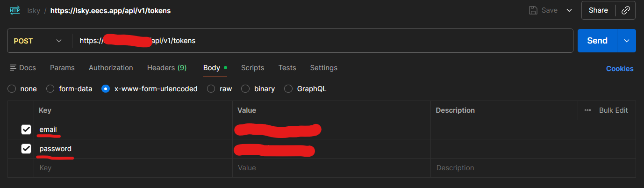Open the Docs panel icon
Image resolution: width=644 pixels, height=188 pixels.
click(14, 68)
